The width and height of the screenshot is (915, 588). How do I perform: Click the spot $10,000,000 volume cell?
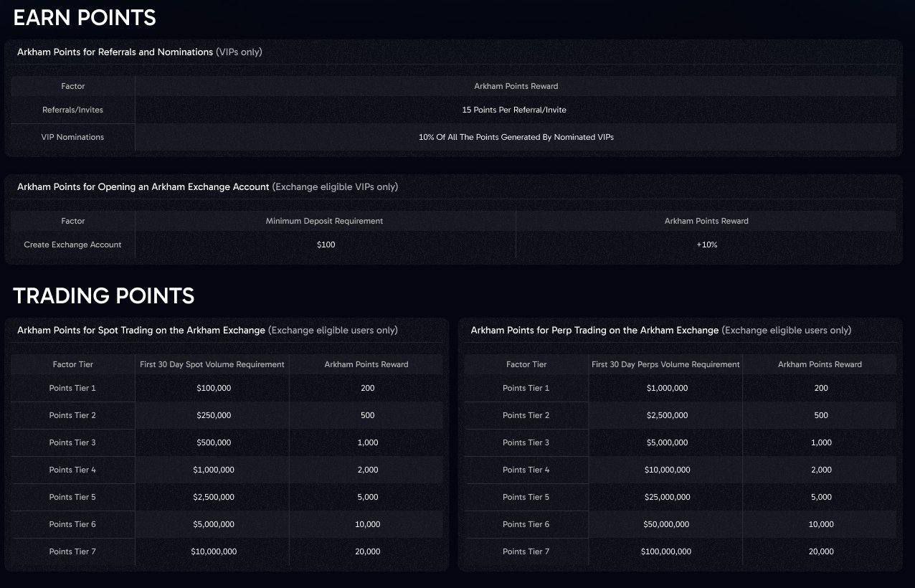pos(214,551)
